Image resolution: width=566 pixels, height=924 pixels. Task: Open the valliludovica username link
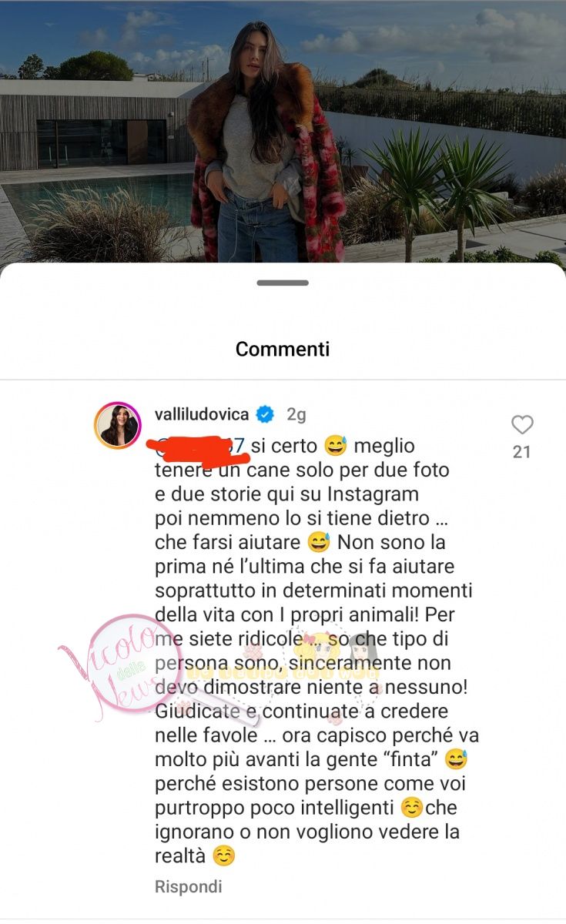tap(202, 414)
